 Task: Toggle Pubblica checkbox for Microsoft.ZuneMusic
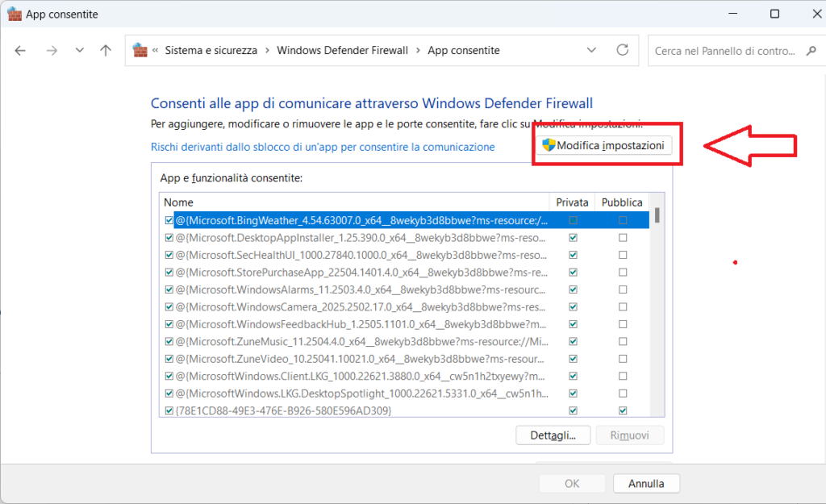click(x=623, y=341)
